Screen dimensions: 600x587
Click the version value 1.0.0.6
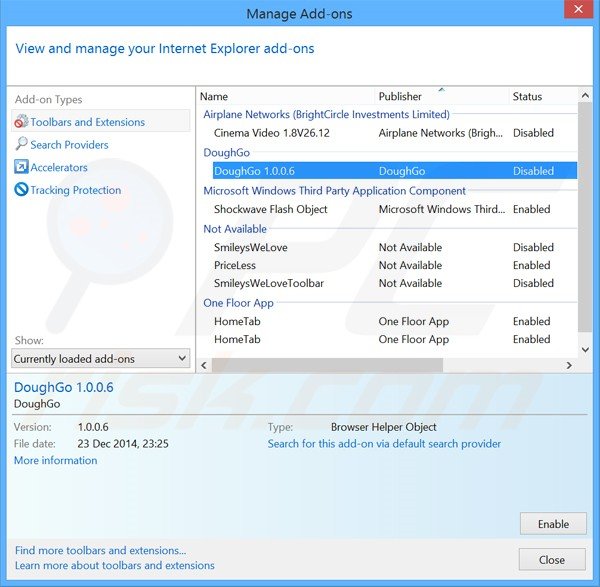(93, 427)
